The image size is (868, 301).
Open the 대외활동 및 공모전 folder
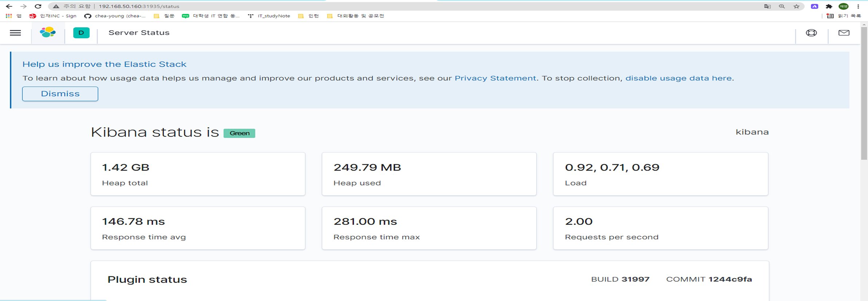pos(356,16)
